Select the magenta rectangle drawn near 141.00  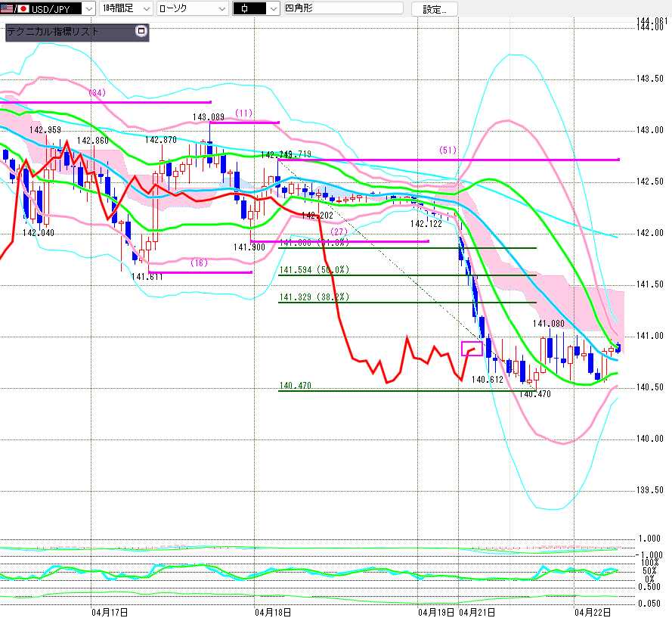[472, 348]
